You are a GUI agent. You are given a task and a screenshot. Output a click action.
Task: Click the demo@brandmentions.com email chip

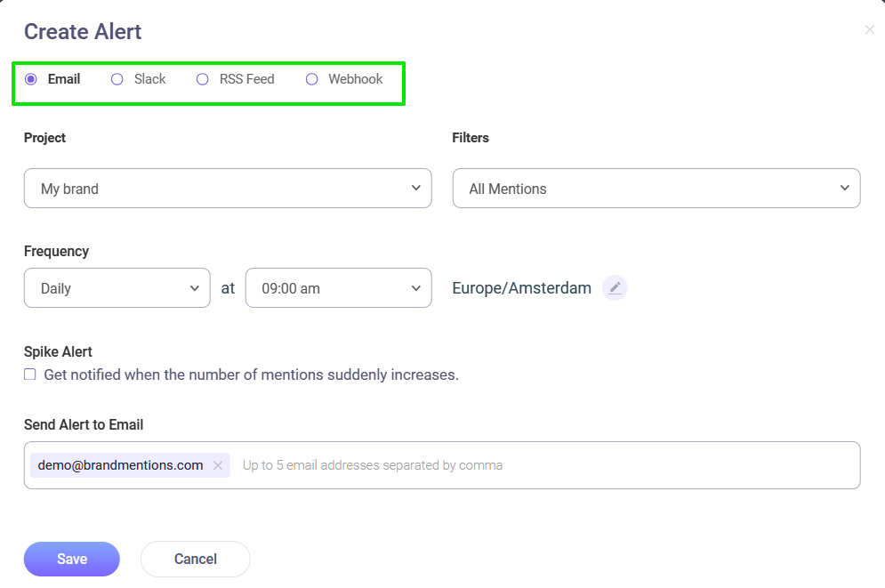coord(130,465)
